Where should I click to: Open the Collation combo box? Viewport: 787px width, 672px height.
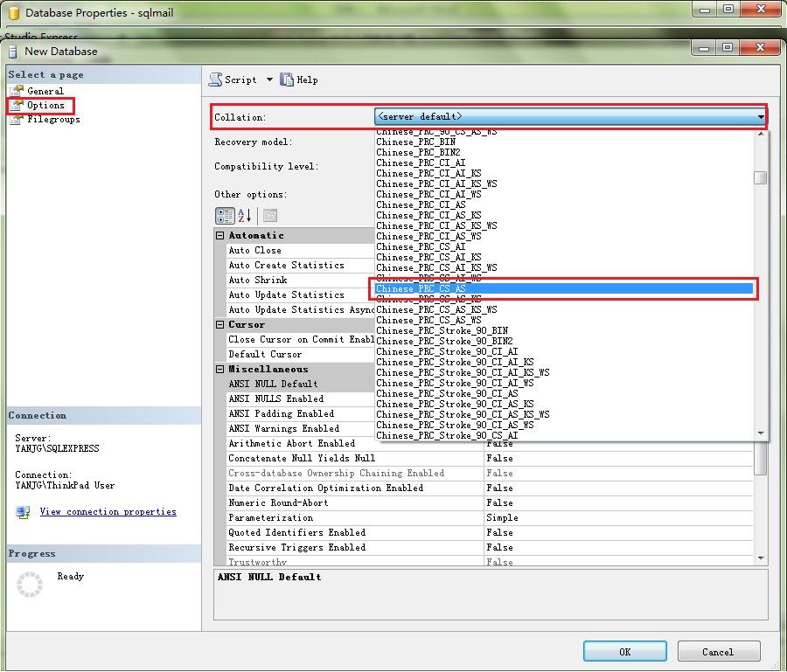pos(570,117)
